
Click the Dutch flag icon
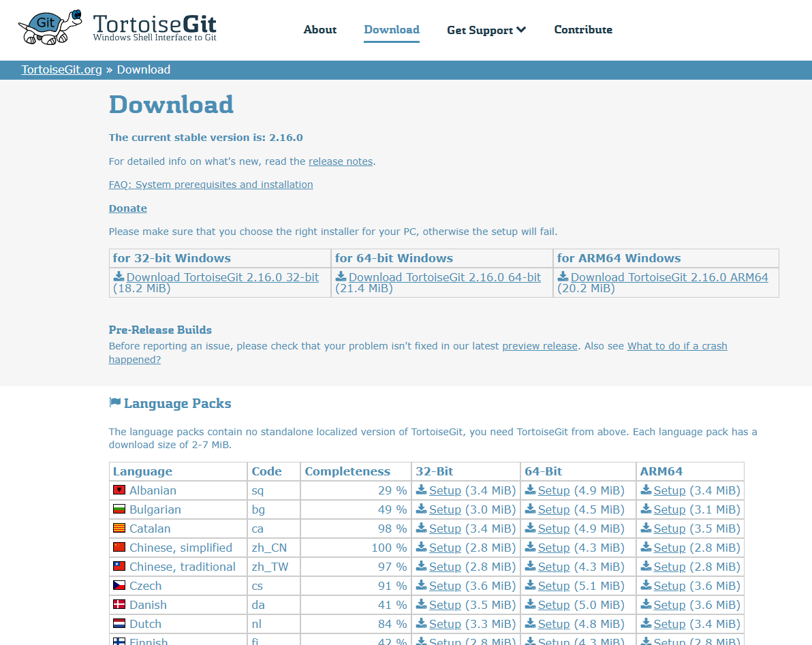(119, 623)
